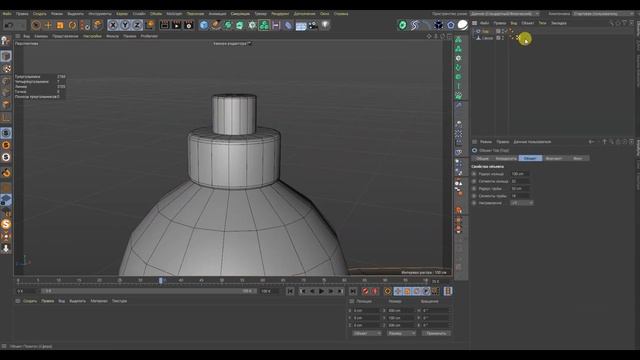This screenshot has height=360, width=640.
Task: Open the Файл menu in main menu bar
Action: click(7, 13)
